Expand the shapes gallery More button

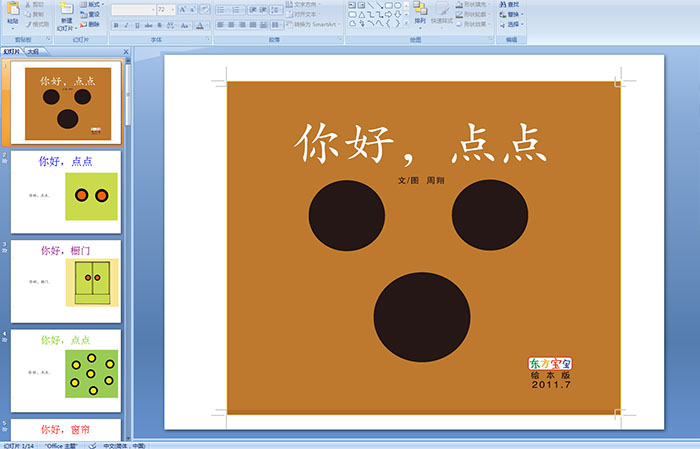tap(406, 23)
